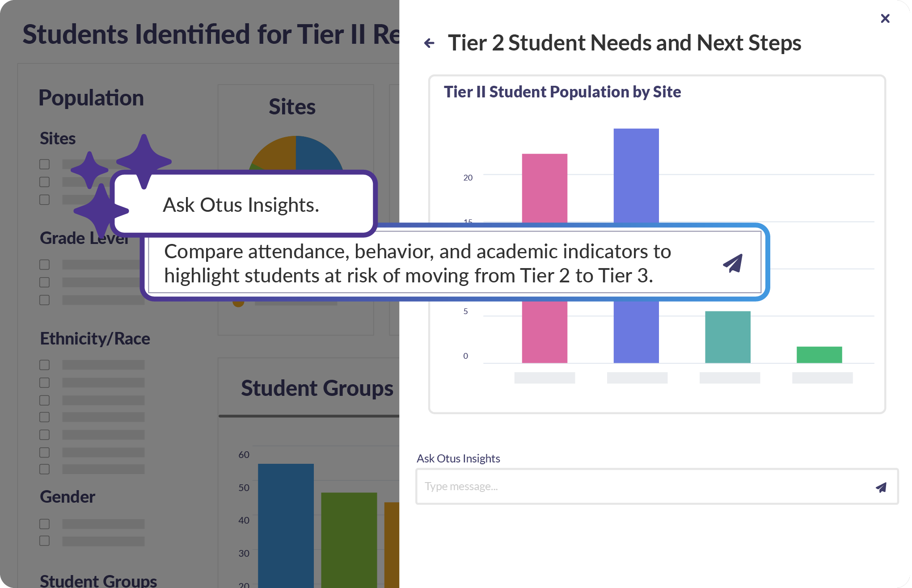This screenshot has width=912, height=588.
Task: Send the message in Ask Otus Insights
Action: (x=881, y=487)
